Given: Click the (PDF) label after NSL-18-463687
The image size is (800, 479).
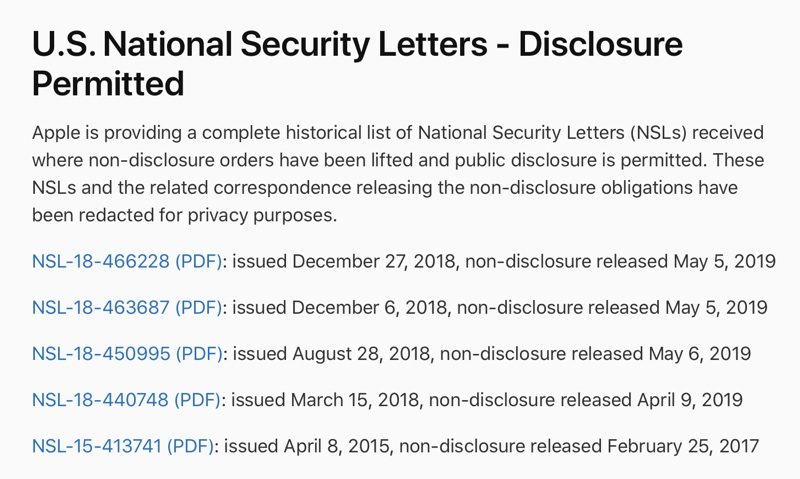Looking at the screenshot, I should 198,307.
